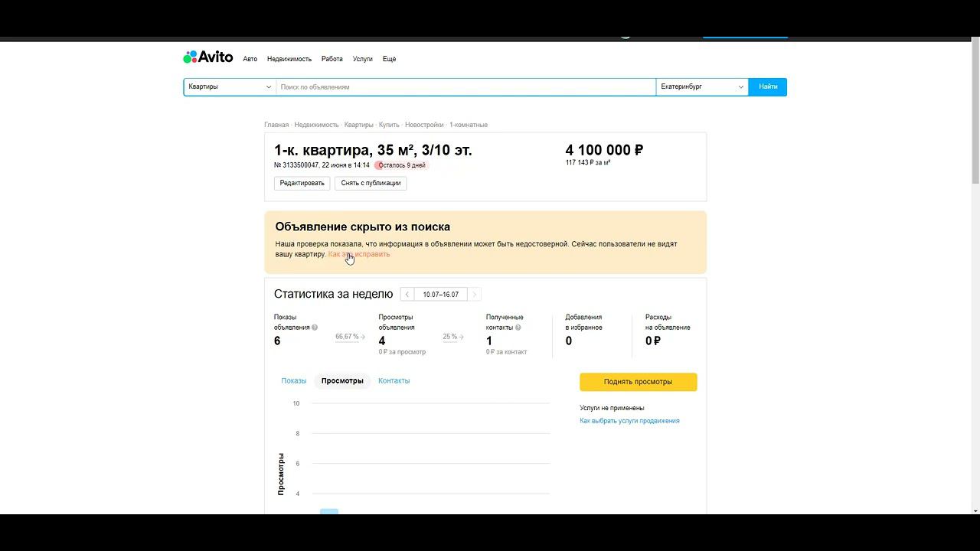Image resolution: width=980 pixels, height=551 pixels.
Task: Open the Работа menu item
Action: [x=332, y=59]
